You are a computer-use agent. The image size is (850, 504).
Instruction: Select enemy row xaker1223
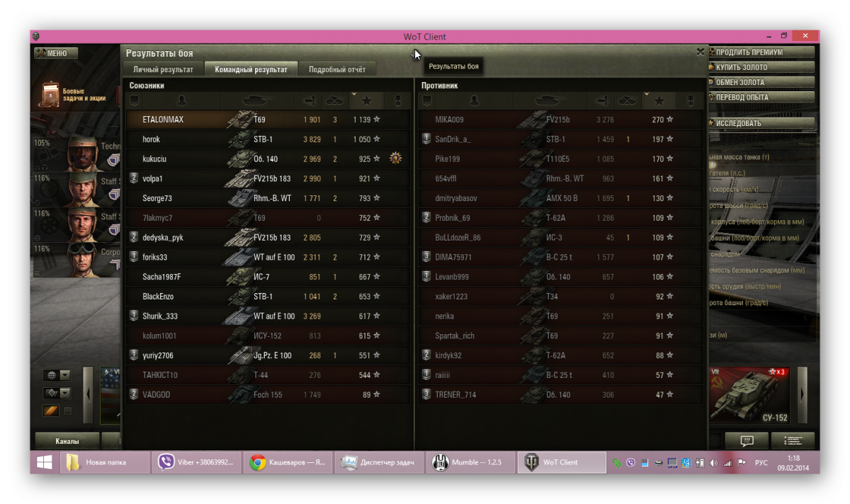pos(561,297)
